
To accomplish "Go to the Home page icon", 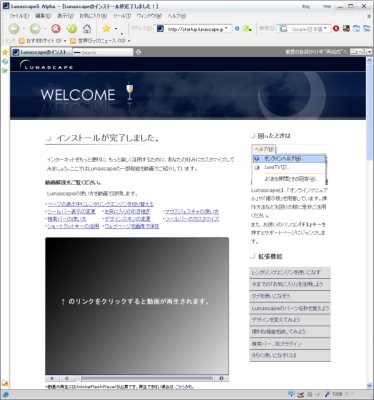I will tap(87, 29).
